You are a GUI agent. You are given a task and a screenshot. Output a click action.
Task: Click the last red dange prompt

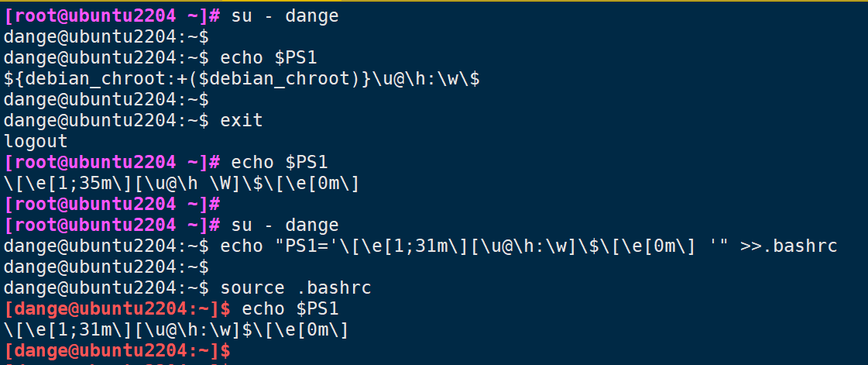(x=118, y=350)
